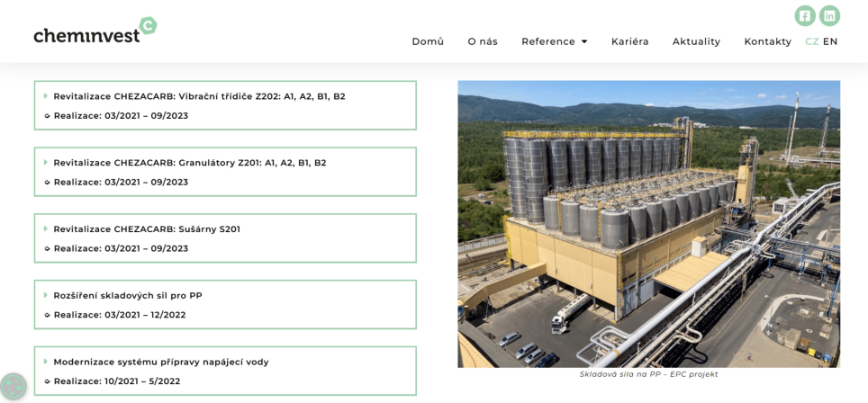Expand the Sušárny S201 project arrow
868x403 pixels.
pyautogui.click(x=46, y=228)
